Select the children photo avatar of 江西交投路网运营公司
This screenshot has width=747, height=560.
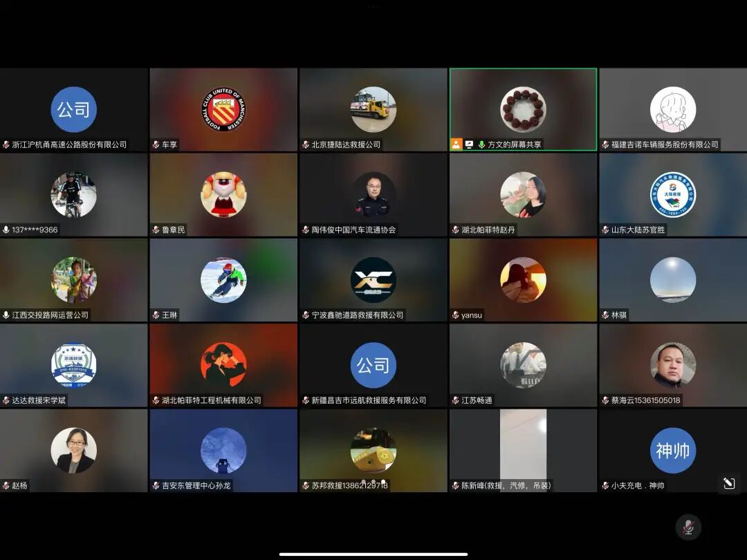click(74, 280)
